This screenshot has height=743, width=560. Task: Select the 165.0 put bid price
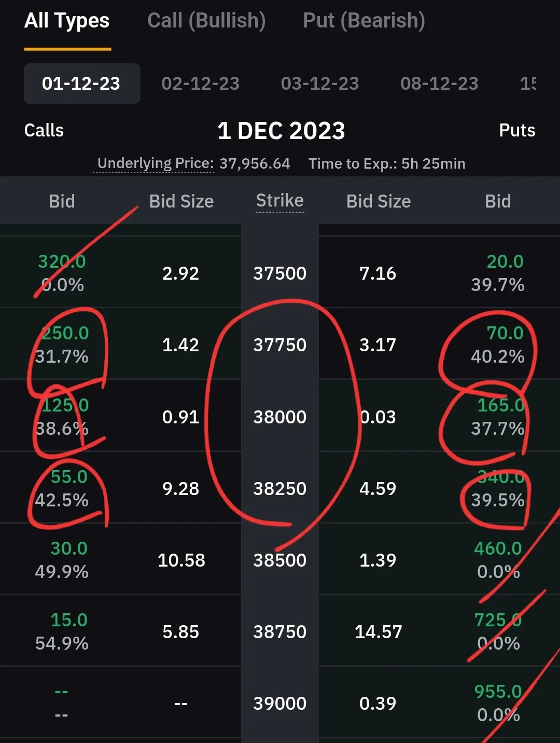[500, 405]
